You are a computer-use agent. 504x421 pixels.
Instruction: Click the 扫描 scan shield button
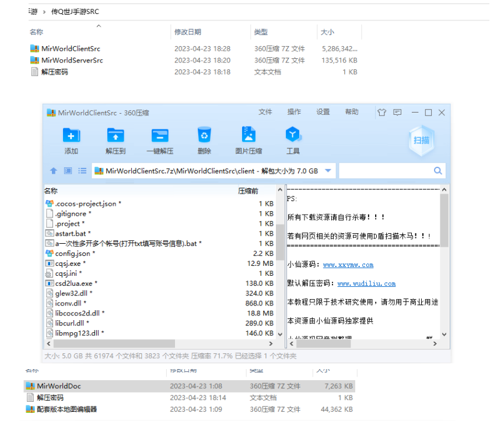[x=421, y=141]
